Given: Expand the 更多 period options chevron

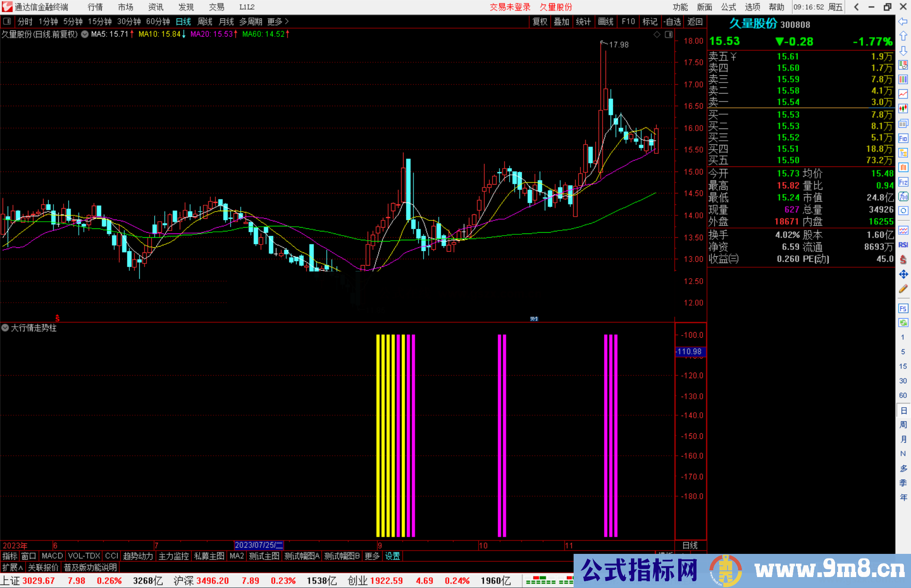Looking at the screenshot, I should point(287,21).
